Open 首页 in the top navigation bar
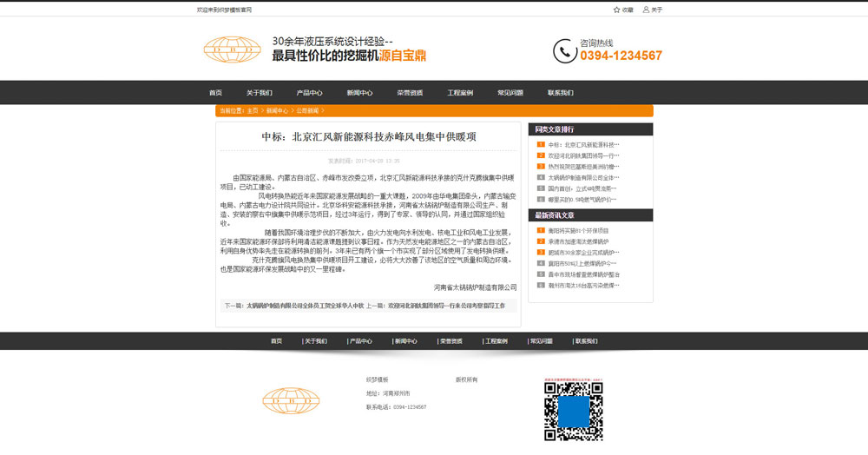868x455 pixels. point(216,93)
